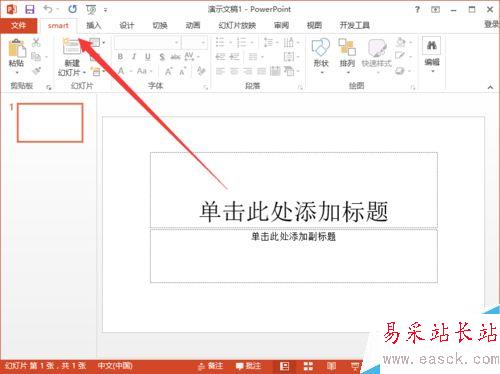
Task: Open the 形状 Shapes gallery
Action: [321, 56]
